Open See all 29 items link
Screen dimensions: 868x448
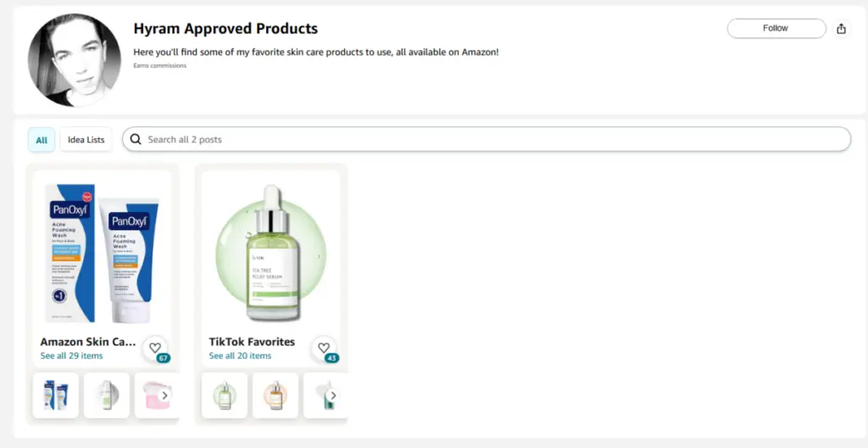[x=71, y=356]
